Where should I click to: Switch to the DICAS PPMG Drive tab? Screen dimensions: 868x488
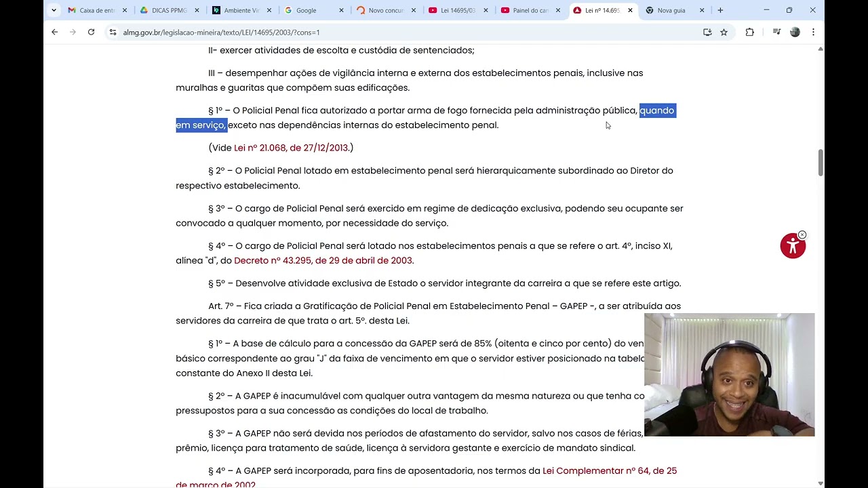click(168, 10)
